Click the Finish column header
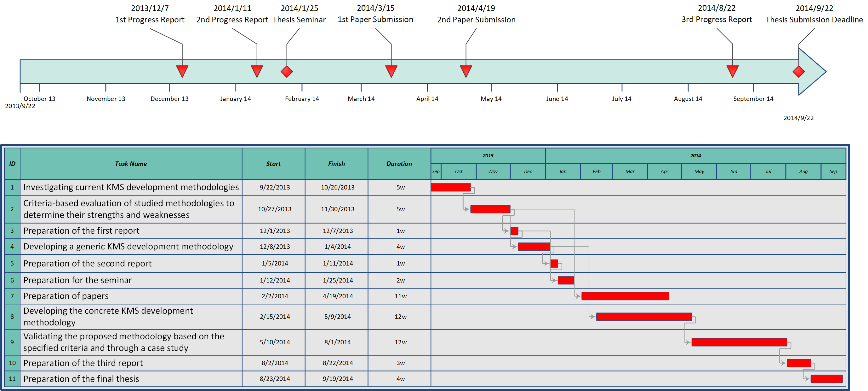 click(x=336, y=164)
